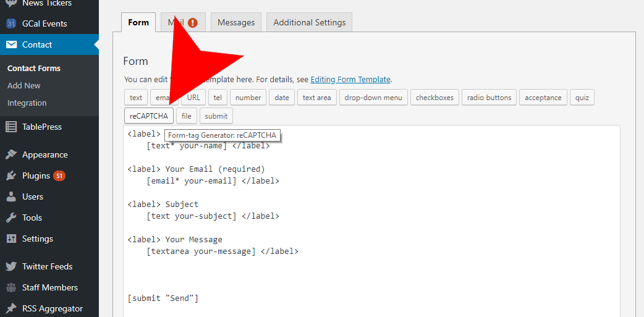
Task: Insert a text area form tag
Action: 316,98
